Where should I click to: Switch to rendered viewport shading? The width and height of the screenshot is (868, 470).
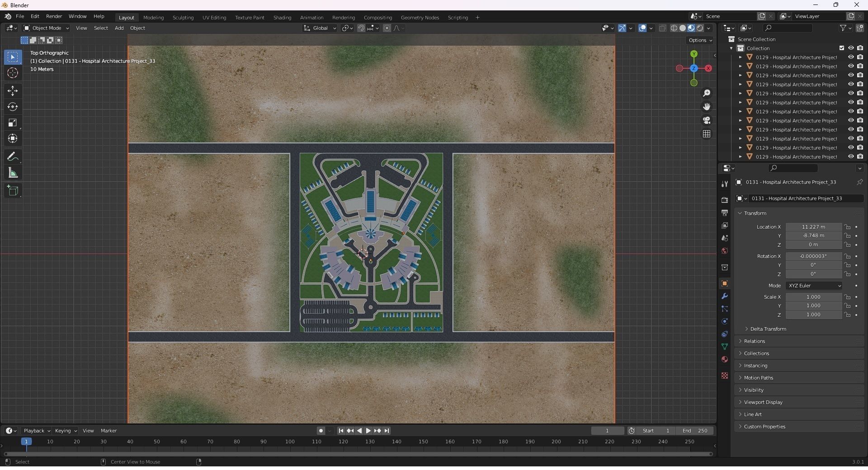point(700,28)
